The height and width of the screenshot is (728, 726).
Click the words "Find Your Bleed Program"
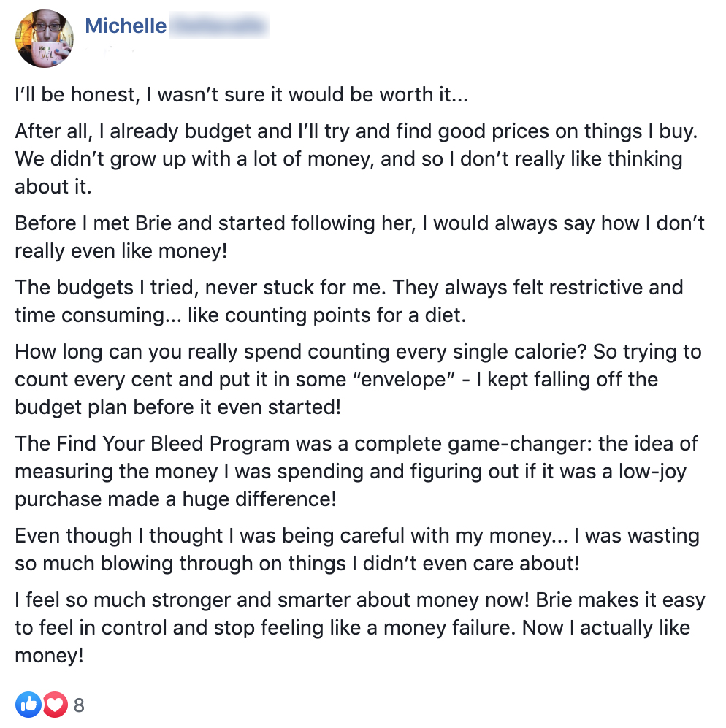[x=173, y=444]
